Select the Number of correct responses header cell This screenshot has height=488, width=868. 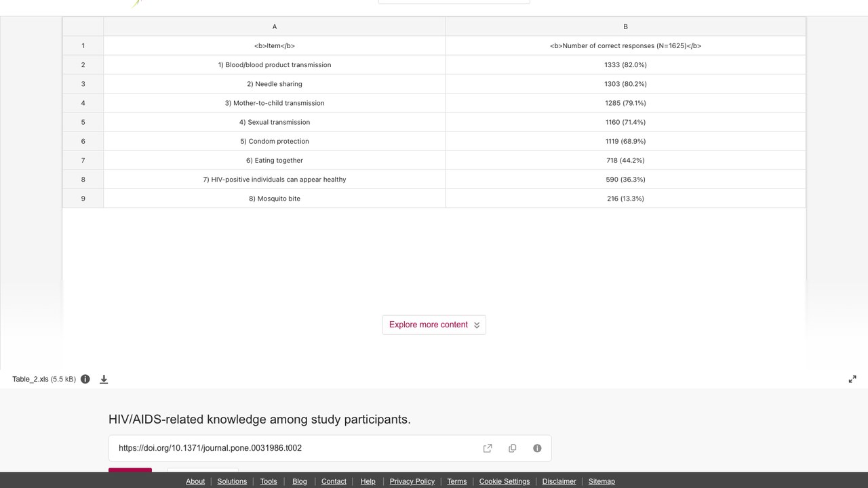[625, 46]
